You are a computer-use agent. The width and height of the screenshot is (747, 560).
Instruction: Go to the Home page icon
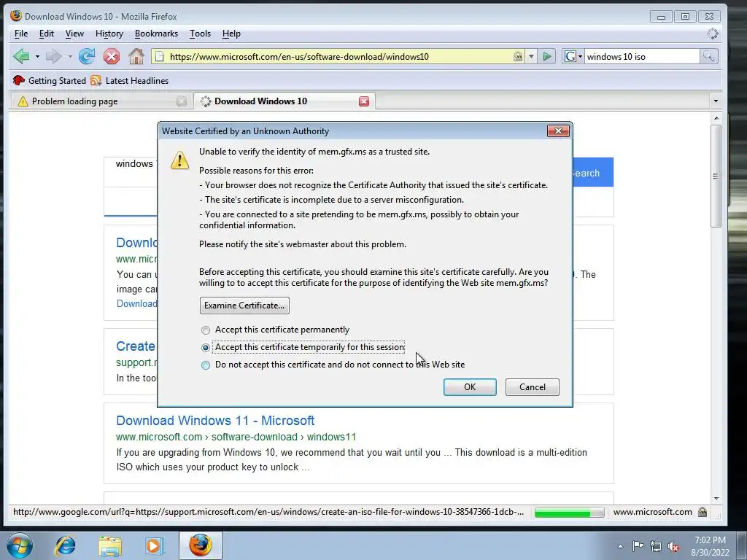(136, 56)
